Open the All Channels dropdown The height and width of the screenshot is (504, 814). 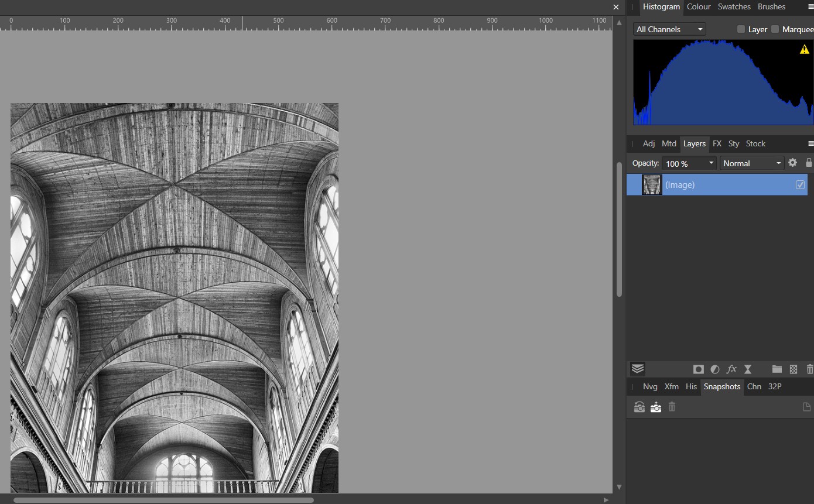pyautogui.click(x=669, y=29)
